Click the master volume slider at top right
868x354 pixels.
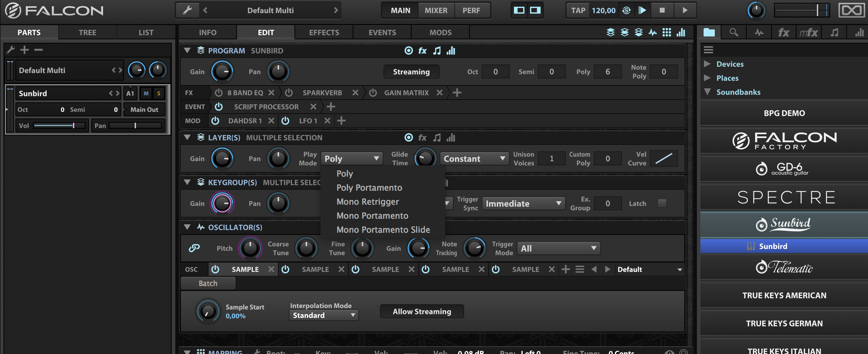point(802,11)
